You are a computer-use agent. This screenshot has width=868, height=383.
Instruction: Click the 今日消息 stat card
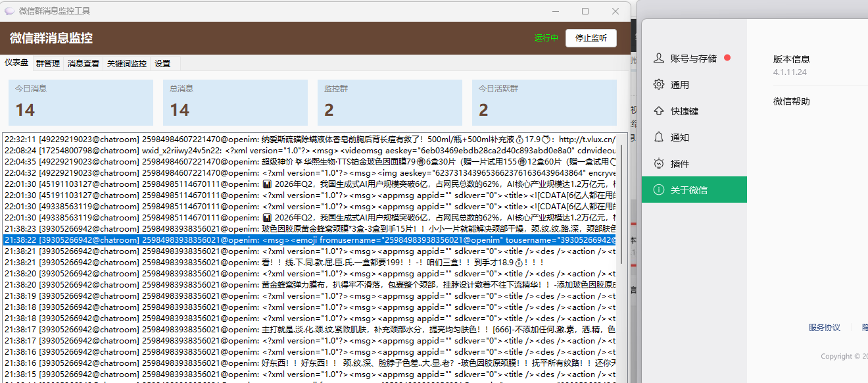coord(81,103)
